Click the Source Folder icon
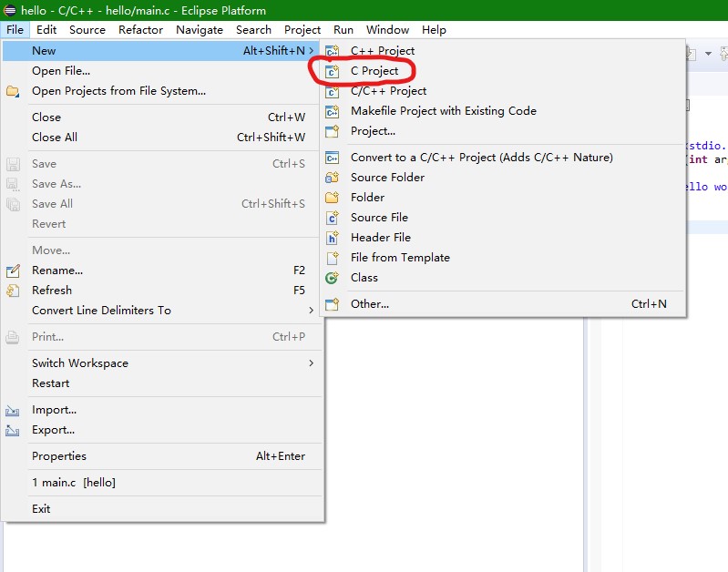The image size is (728, 572). click(332, 178)
